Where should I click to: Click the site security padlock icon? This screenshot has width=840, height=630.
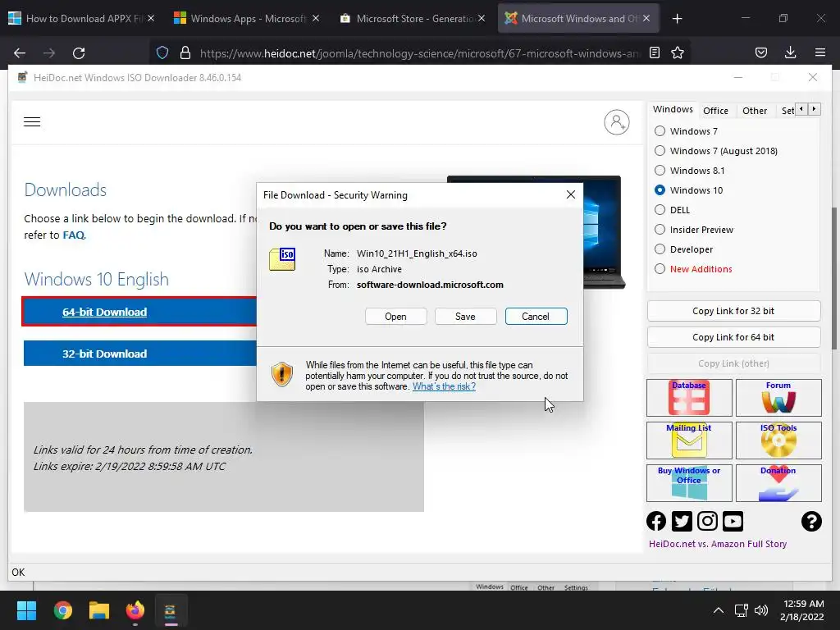coord(185,52)
